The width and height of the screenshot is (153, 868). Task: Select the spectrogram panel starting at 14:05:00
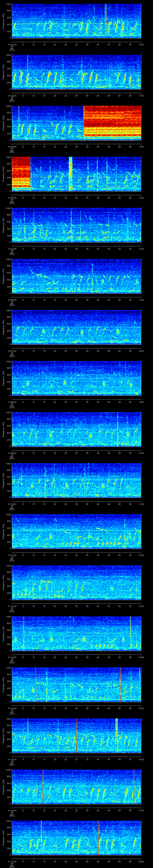point(77,225)
